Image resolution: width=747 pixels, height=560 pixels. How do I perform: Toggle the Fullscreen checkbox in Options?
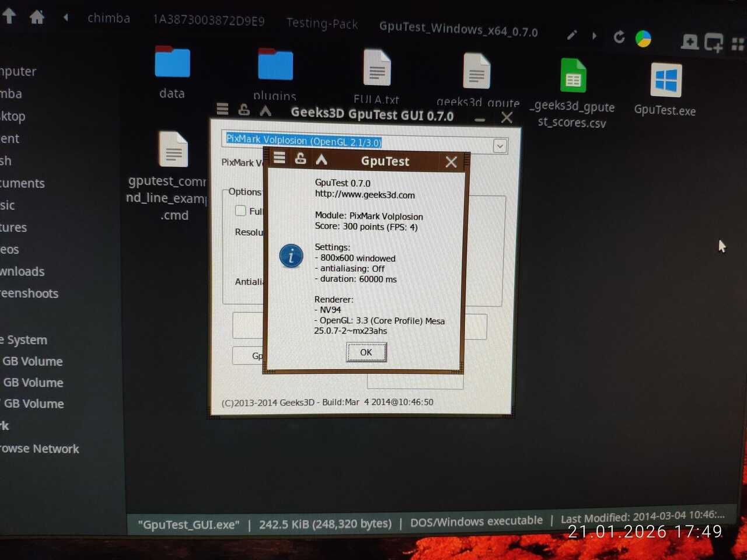(240, 211)
